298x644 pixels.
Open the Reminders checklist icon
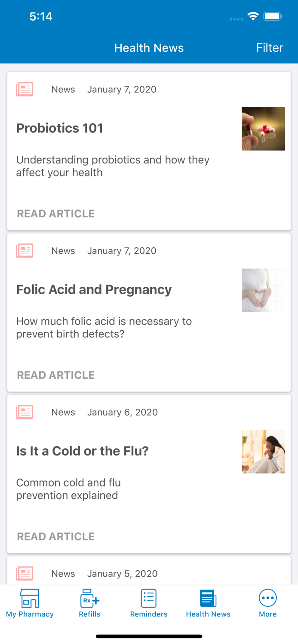[149, 598]
